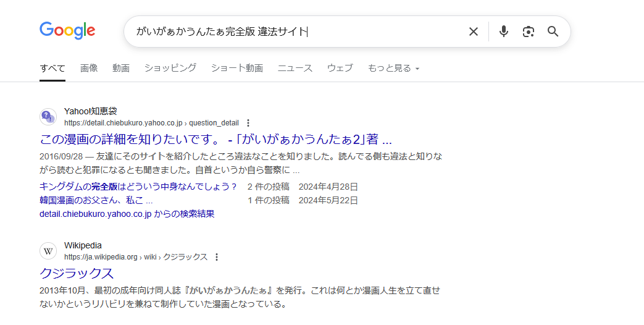
Task: Click the Yahoo!知恵袋 favicon
Action: [x=48, y=117]
